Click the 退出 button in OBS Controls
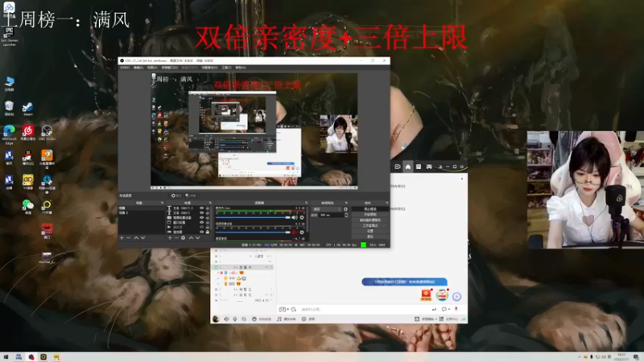 coord(370,237)
